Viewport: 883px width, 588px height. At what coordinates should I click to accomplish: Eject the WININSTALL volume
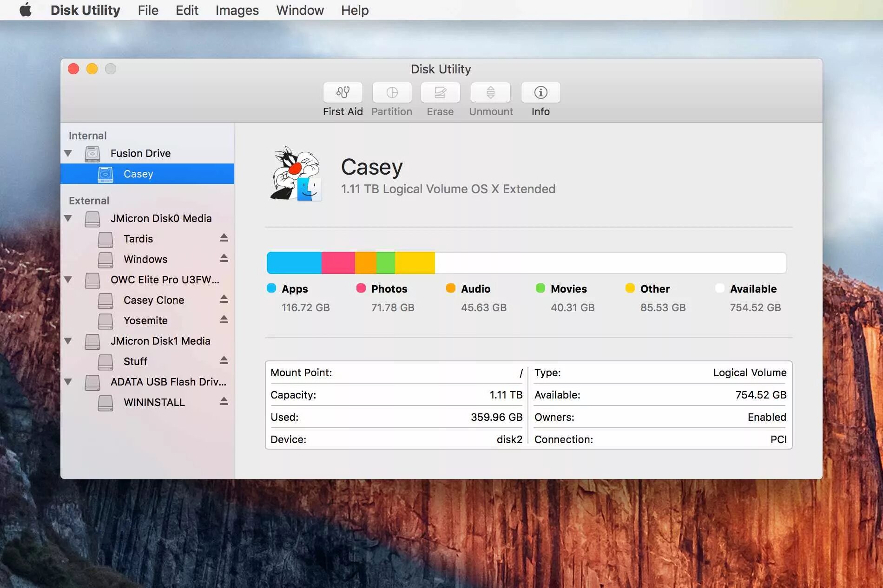coord(224,401)
